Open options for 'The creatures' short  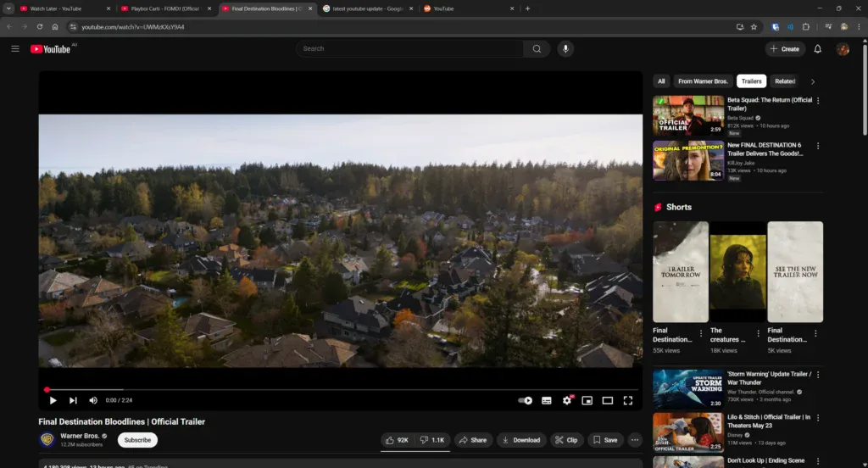tap(759, 333)
